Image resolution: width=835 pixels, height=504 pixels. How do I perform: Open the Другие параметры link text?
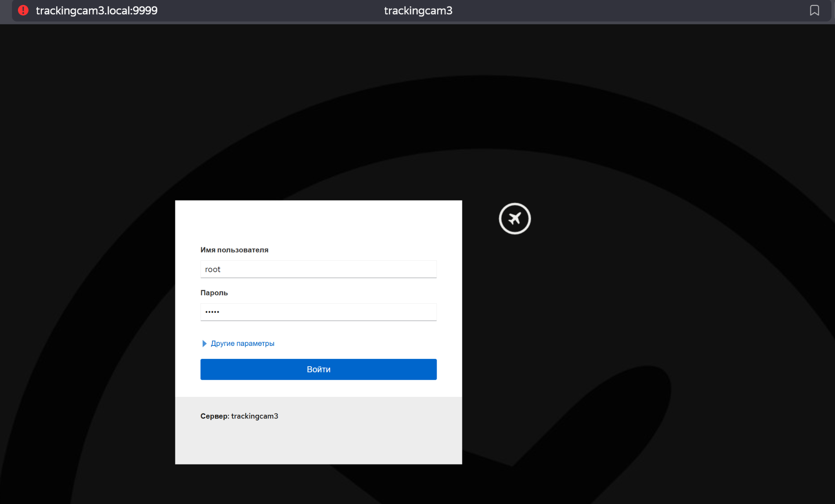[x=242, y=343]
